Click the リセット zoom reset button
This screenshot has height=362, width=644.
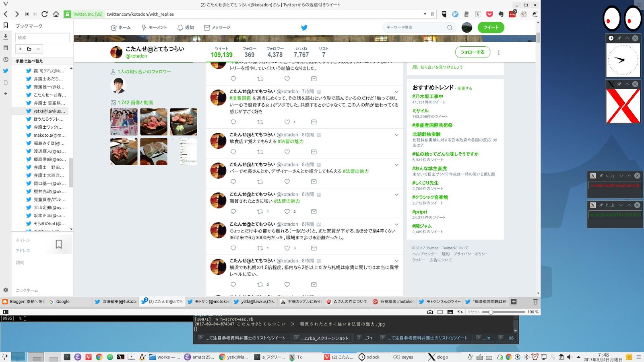[x=473, y=312]
